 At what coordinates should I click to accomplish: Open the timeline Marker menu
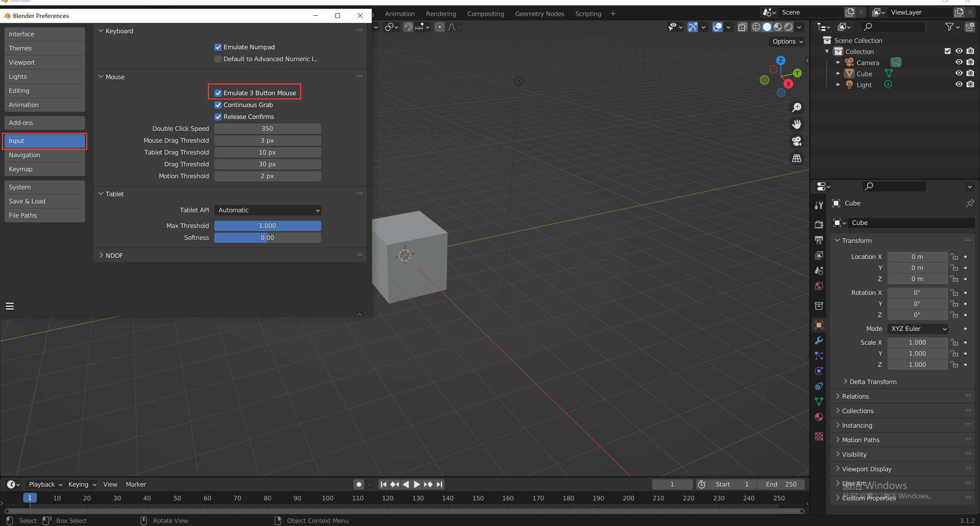point(136,484)
